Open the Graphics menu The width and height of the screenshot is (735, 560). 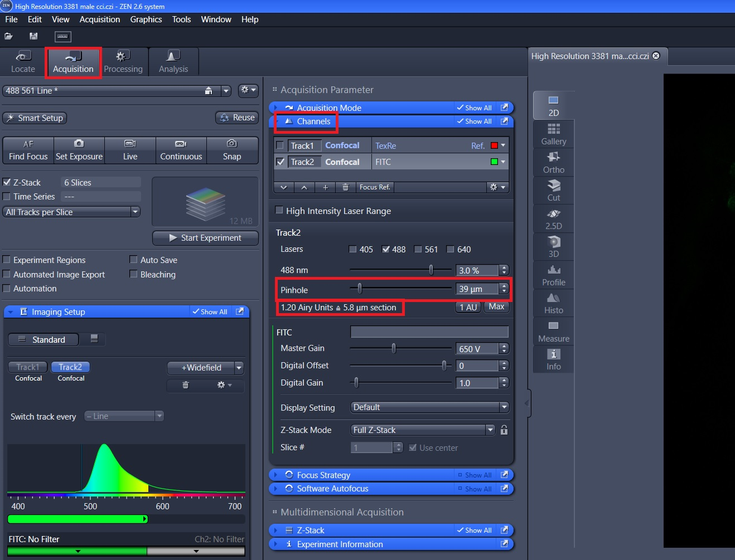[x=146, y=20]
